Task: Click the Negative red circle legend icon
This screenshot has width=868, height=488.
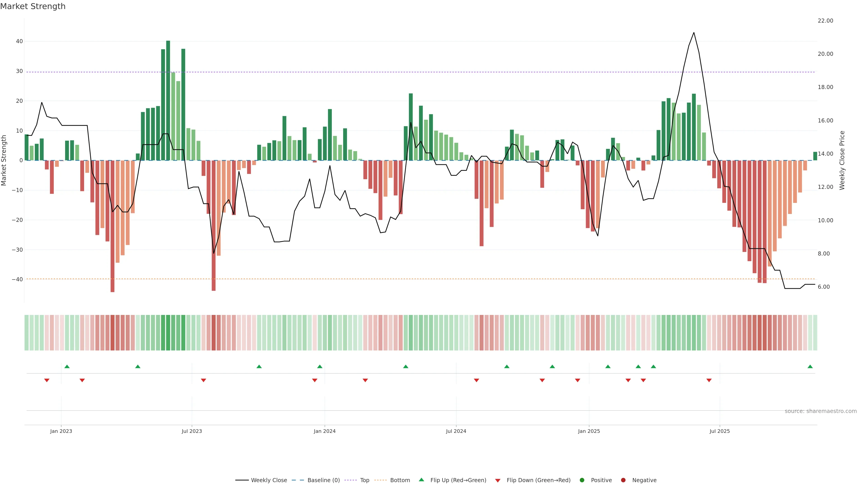Action: point(623,480)
